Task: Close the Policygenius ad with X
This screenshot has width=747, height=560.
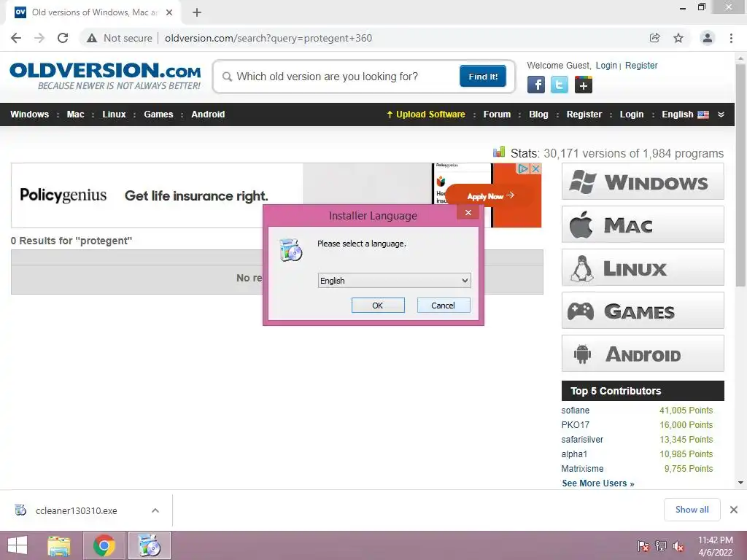Action: 536,168
